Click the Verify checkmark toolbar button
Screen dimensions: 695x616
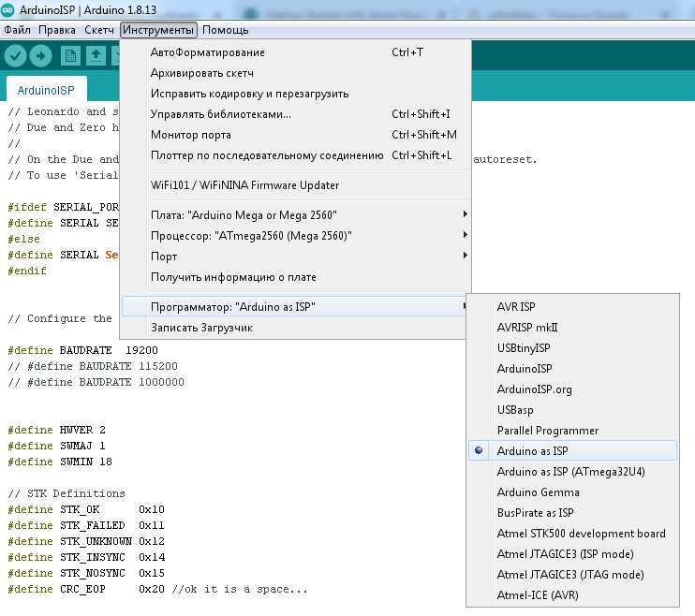15,56
